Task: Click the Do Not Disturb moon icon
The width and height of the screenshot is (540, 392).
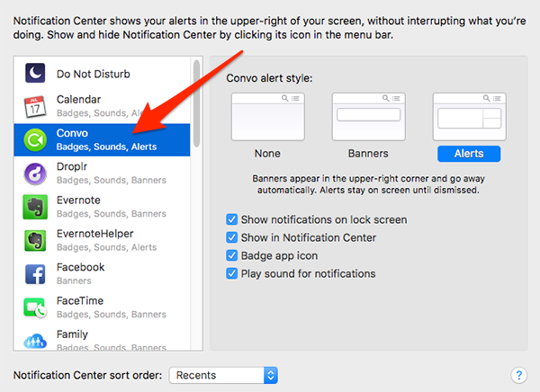Action: click(x=35, y=74)
